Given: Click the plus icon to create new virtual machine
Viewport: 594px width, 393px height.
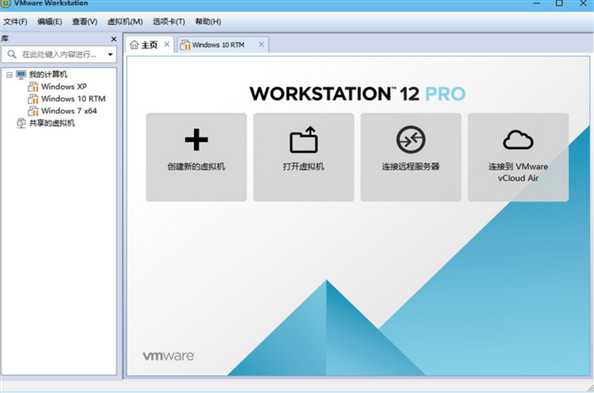Looking at the screenshot, I should pyautogui.click(x=196, y=139).
